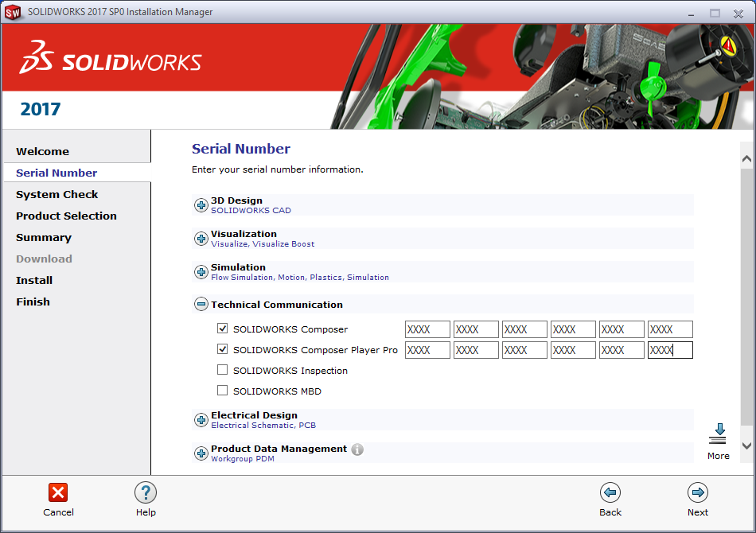Click last serial field for Composer Player Pro
The width and height of the screenshot is (756, 533).
[670, 350]
